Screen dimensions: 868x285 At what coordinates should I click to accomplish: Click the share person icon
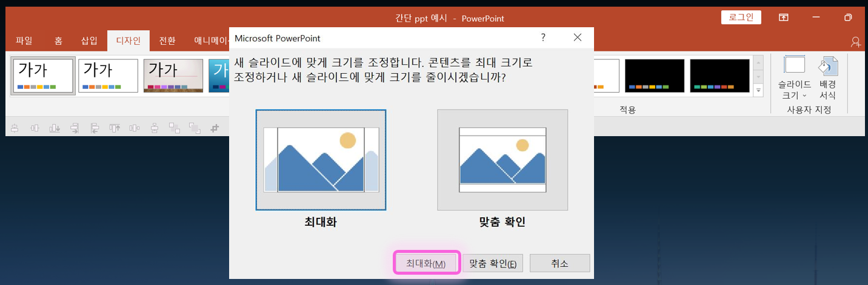click(x=856, y=41)
